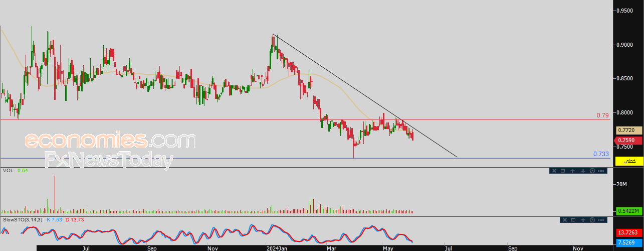Click the 20M volume axis label

click(x=621, y=185)
